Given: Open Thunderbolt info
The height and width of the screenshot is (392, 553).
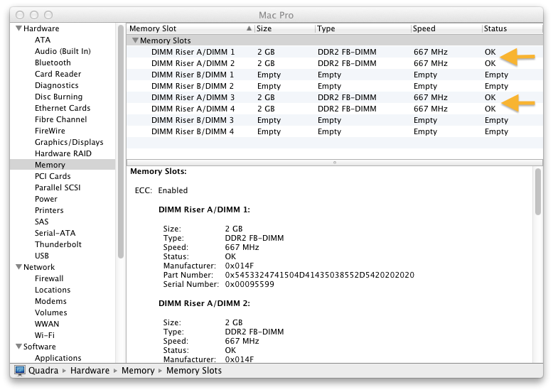Looking at the screenshot, I should point(58,244).
